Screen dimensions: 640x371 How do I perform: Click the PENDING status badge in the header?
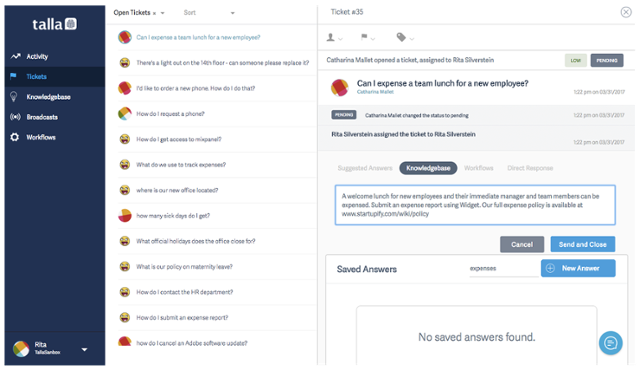(x=607, y=60)
